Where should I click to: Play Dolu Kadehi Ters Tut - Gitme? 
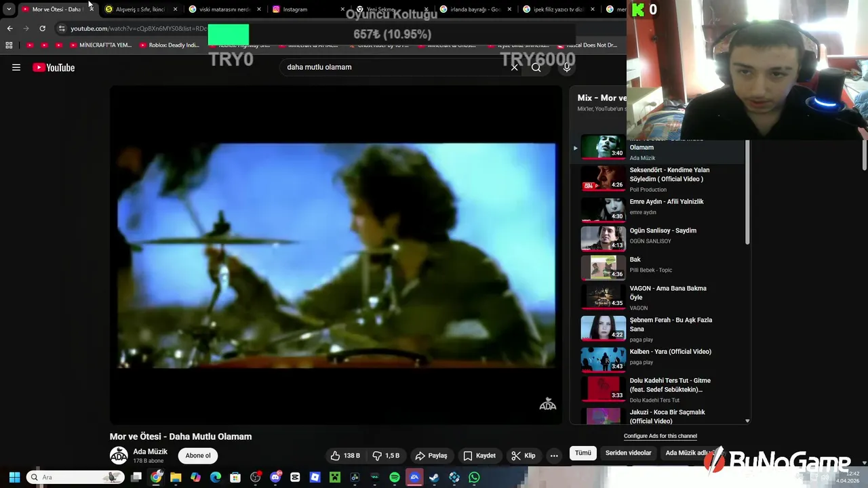coord(658,390)
